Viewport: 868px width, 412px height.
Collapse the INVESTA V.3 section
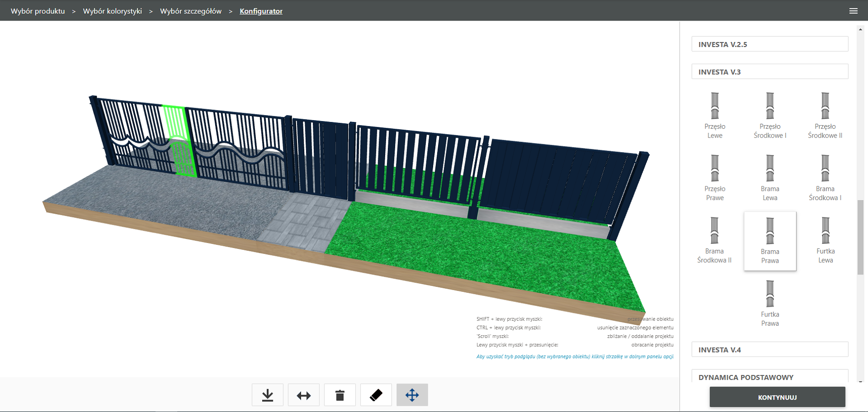pyautogui.click(x=770, y=72)
